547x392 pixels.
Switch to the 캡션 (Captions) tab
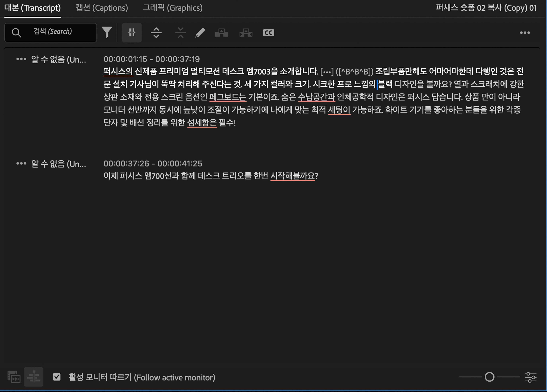102,8
